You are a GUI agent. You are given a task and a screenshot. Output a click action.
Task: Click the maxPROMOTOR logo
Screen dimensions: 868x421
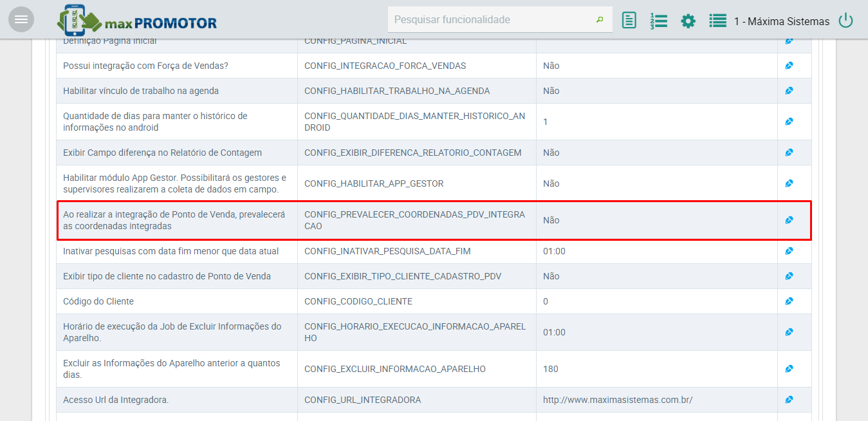tap(136, 20)
